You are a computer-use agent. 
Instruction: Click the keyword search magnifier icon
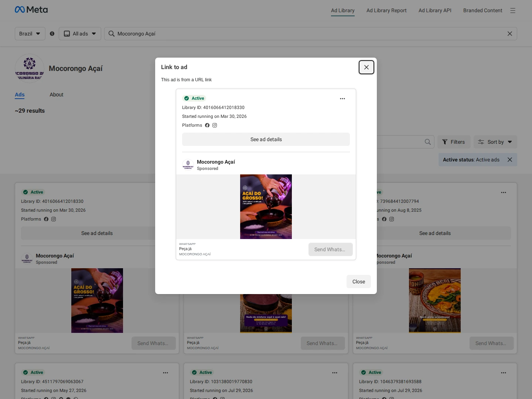(428, 142)
